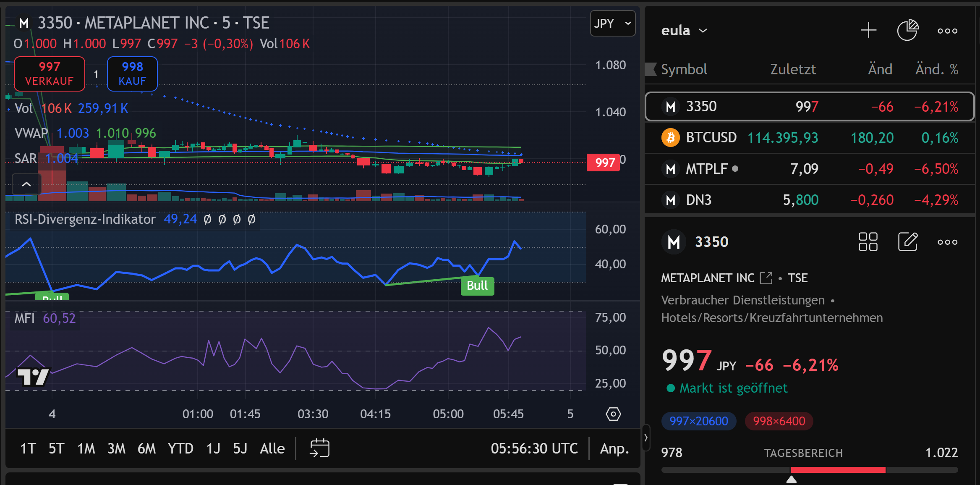This screenshot has height=485, width=980.
Task: Click the edit note icon for 3350
Action: 908,241
